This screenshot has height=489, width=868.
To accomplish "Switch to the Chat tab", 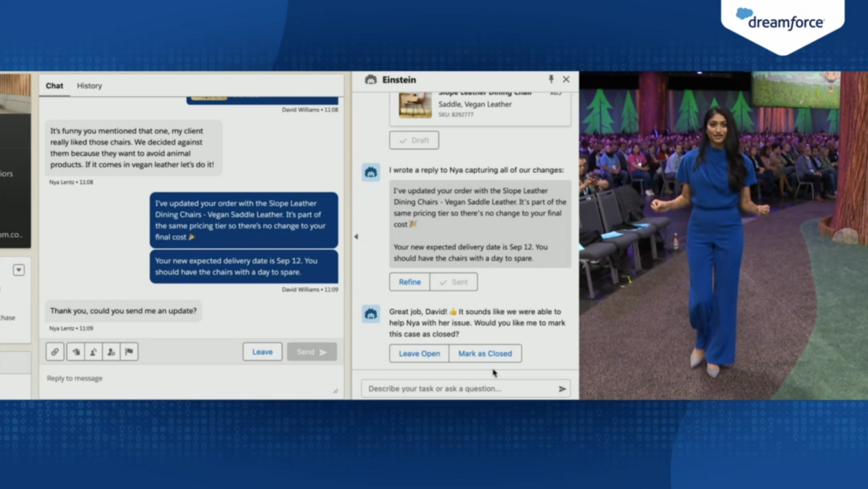I will click(x=54, y=85).
